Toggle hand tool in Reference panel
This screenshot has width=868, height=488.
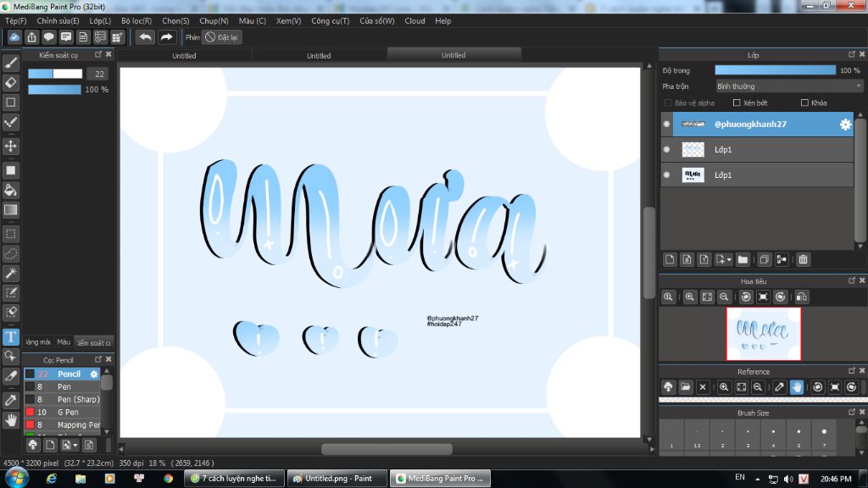(797, 386)
